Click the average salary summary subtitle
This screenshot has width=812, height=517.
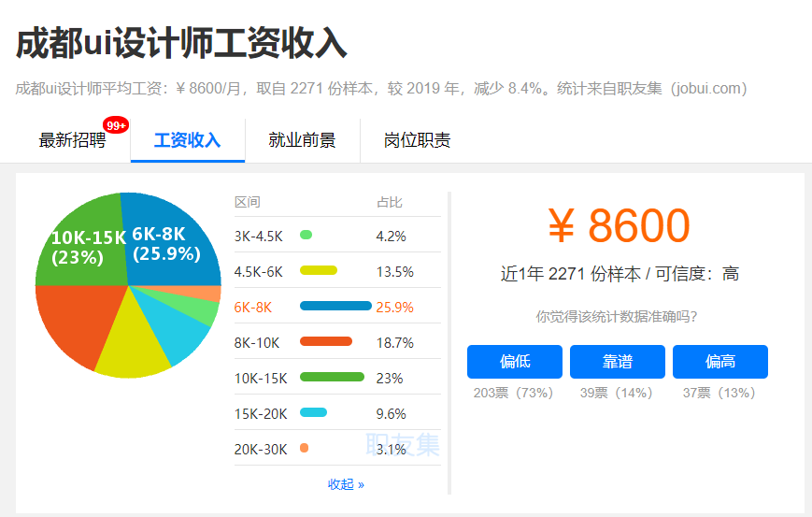(x=381, y=89)
